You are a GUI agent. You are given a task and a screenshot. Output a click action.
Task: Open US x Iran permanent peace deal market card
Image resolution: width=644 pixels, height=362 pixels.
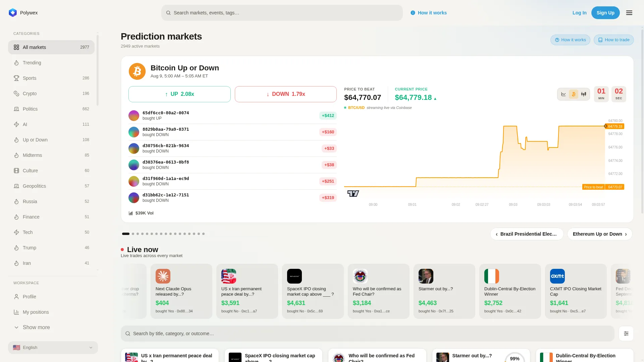170,356
